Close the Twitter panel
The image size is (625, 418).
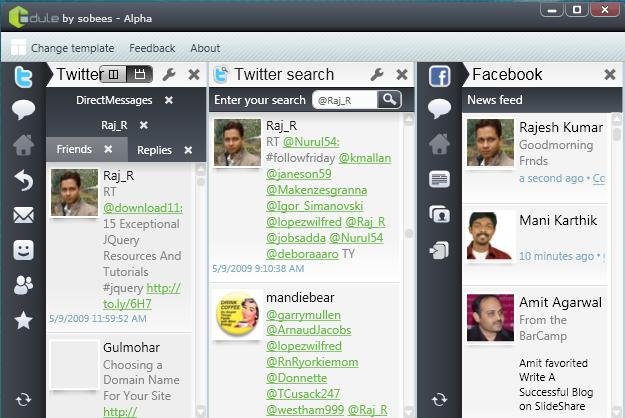(194, 75)
